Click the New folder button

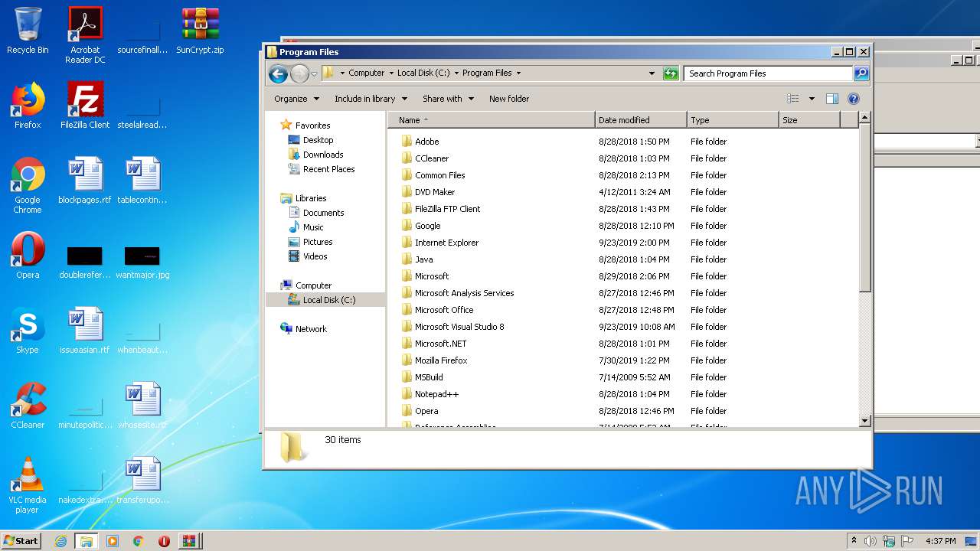coord(509,99)
